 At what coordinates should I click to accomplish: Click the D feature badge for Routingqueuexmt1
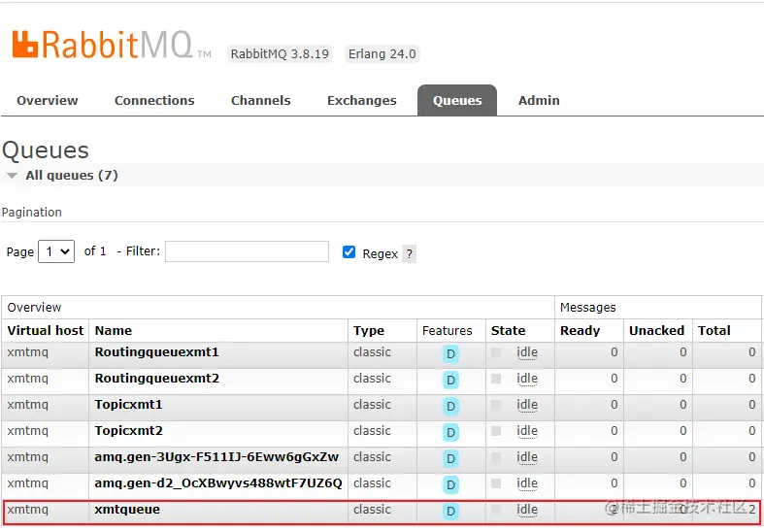450,354
